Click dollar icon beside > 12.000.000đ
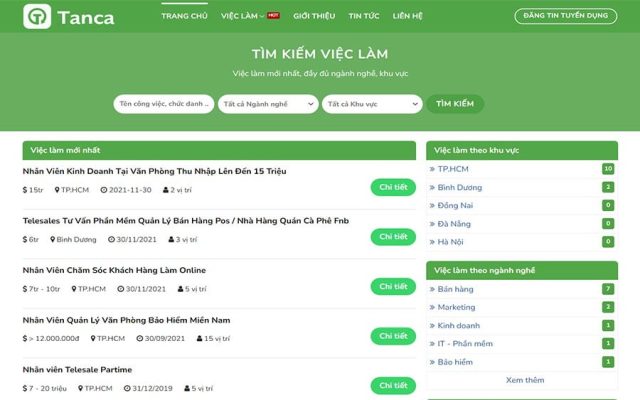Viewport: 640px width, 400px height. 25,338
